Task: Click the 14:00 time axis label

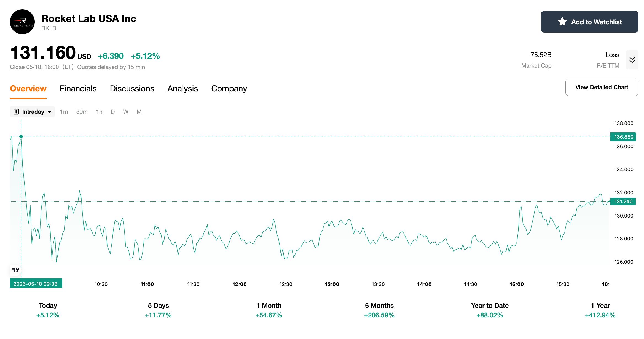Action: (x=424, y=284)
